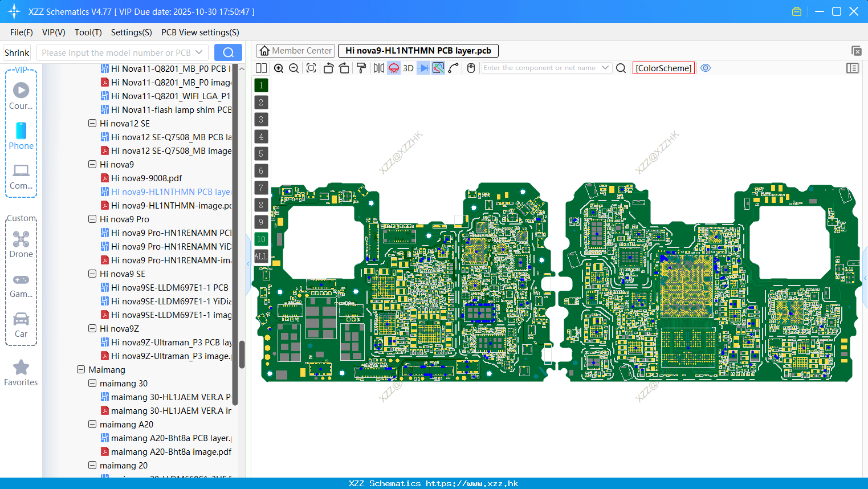Screen dimensions: 868x489
Task: Mirror flip the PCB view
Action: [x=379, y=68]
